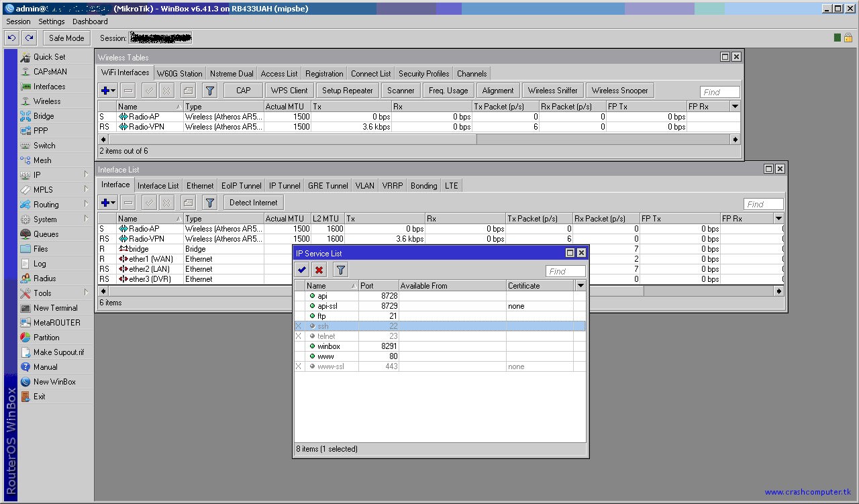This screenshot has height=504, width=859.
Task: Click the Redo arrow in the top toolbar
Action: click(x=29, y=38)
